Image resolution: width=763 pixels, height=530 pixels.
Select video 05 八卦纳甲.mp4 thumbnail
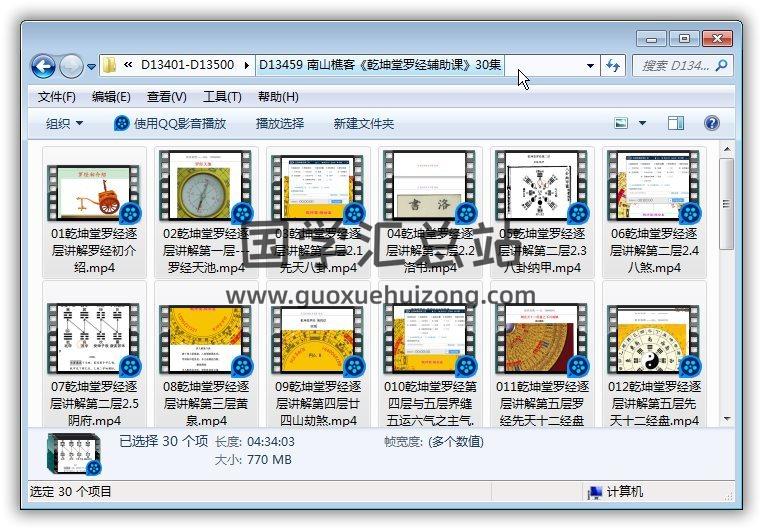pyautogui.click(x=541, y=186)
